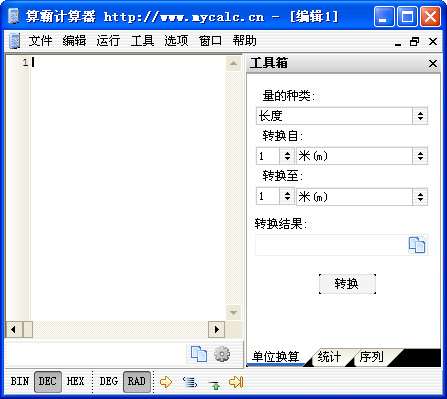
Task: Switch number mode to BIN
Action: coord(20,381)
